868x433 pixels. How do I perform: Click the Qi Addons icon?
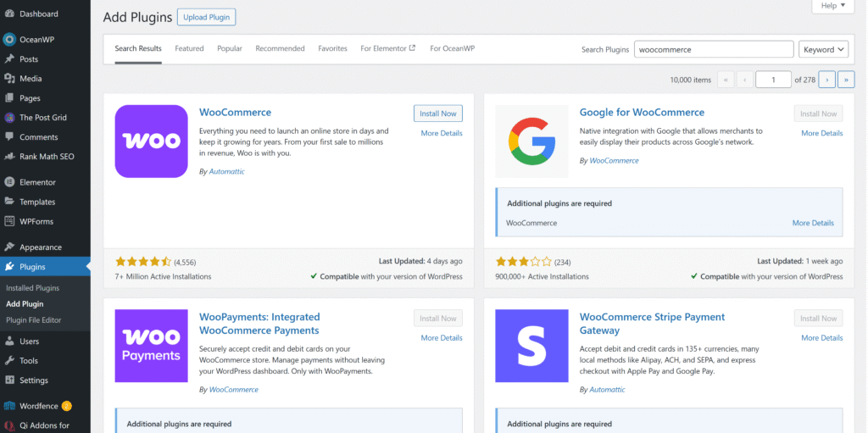click(9, 426)
